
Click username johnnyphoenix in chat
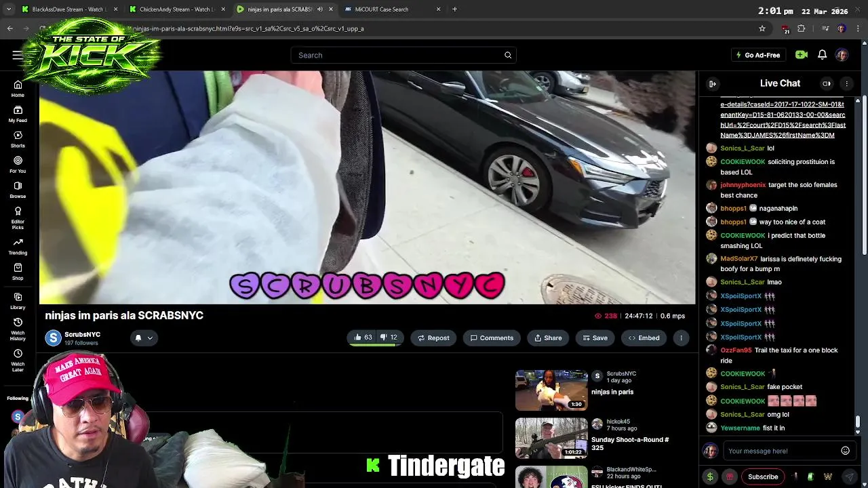[743, 184]
